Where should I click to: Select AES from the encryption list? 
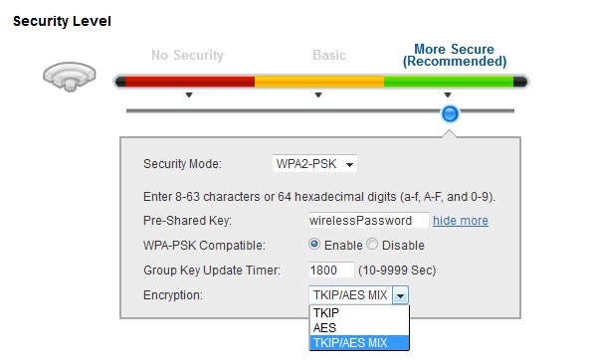[359, 328]
